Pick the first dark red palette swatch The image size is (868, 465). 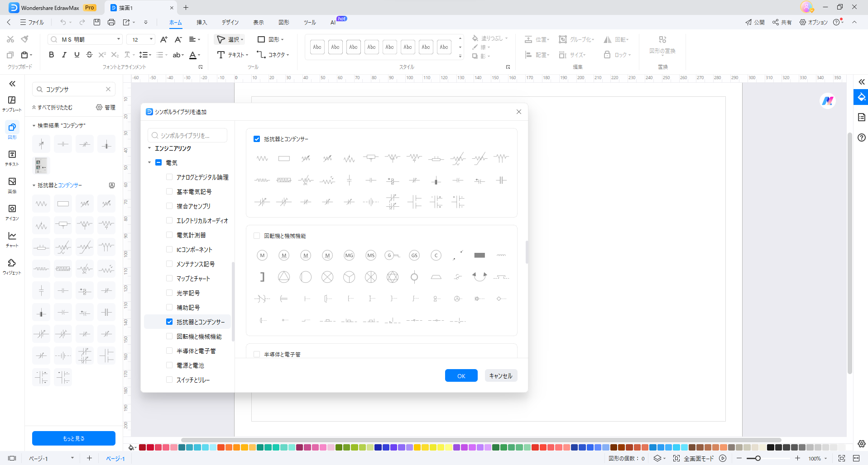coord(142,447)
